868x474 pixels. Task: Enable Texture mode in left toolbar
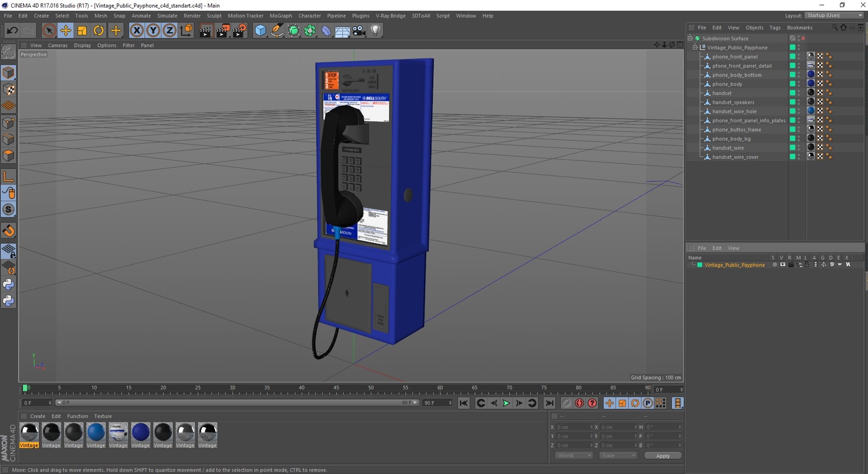point(9,90)
